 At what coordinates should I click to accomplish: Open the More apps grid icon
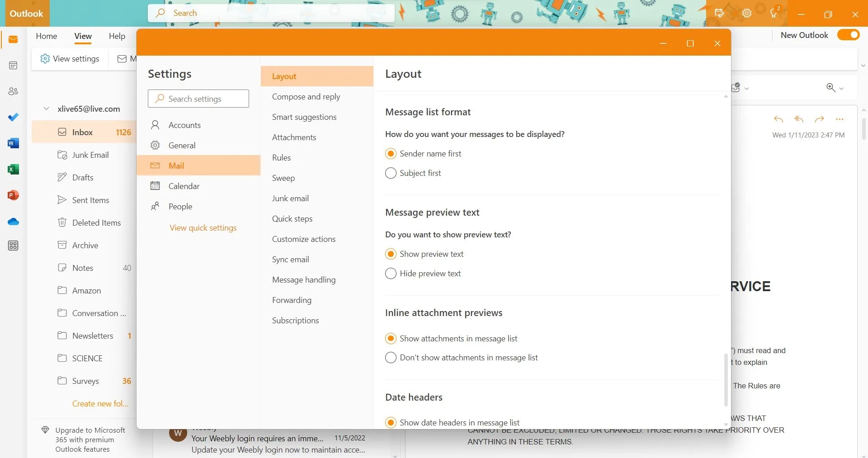click(x=13, y=246)
